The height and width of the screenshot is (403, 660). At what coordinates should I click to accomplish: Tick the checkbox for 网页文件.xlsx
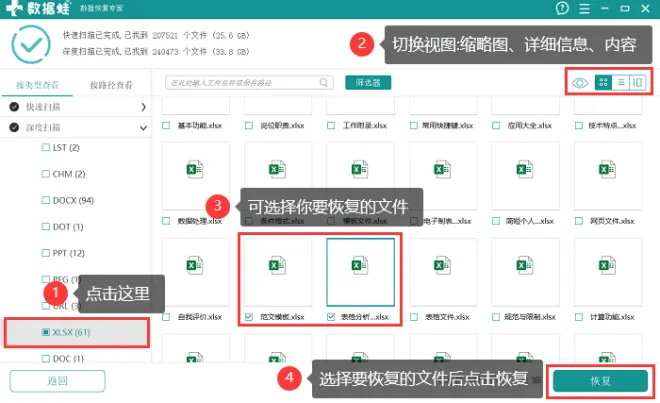579,221
